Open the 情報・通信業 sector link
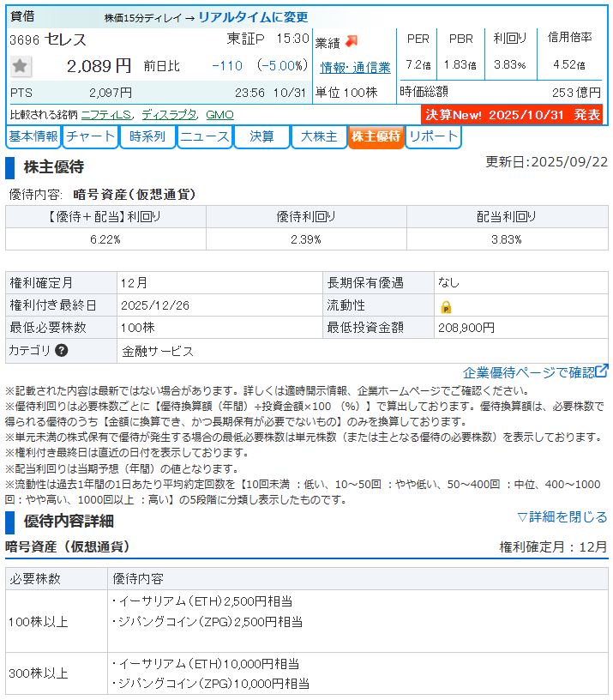The height and width of the screenshot is (700, 613). pos(355,67)
